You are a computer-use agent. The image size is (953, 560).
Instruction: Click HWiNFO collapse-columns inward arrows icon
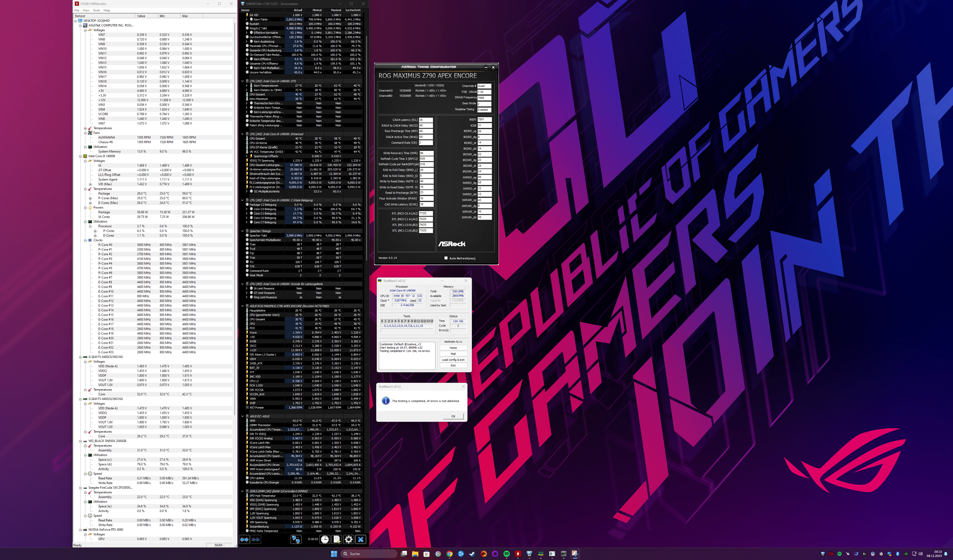[x=256, y=539]
